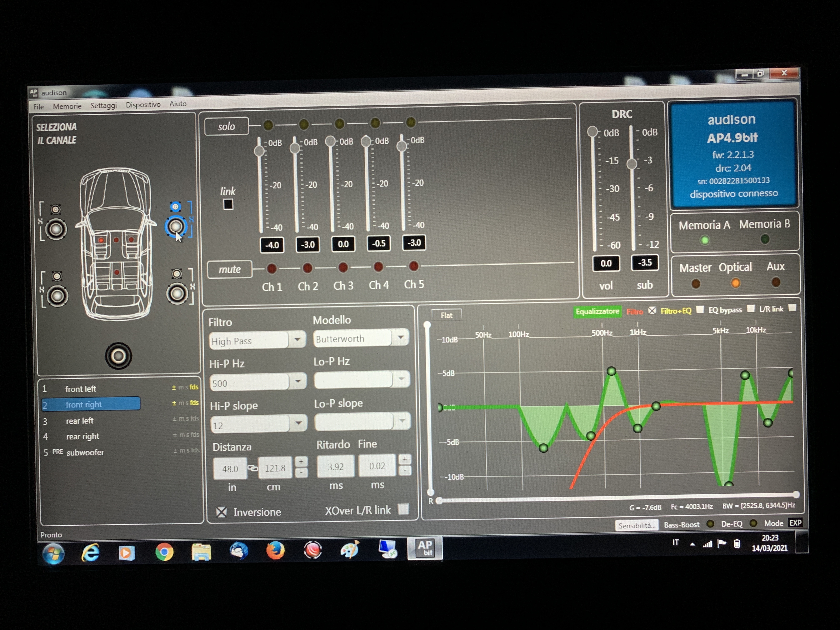Select Memoria B indicator

click(x=765, y=239)
